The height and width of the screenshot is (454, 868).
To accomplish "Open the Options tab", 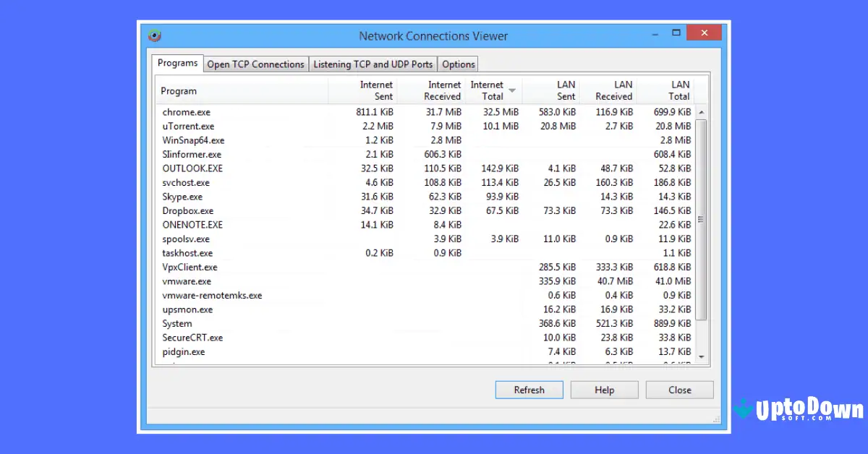I will [x=458, y=64].
